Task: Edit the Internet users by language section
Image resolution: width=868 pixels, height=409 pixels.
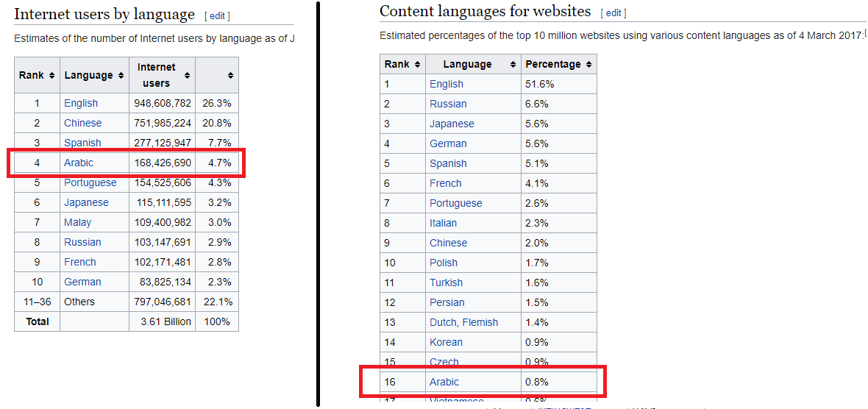Action: coord(217,16)
